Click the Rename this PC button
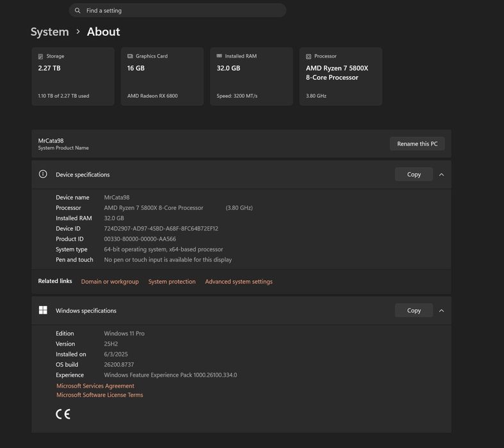The width and height of the screenshot is (504, 448). (x=417, y=144)
